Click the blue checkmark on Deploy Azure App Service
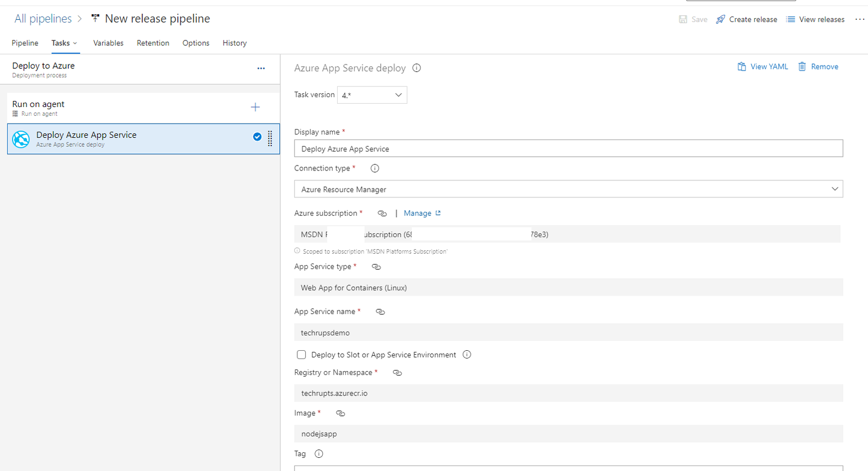This screenshot has width=868, height=471. (257, 137)
